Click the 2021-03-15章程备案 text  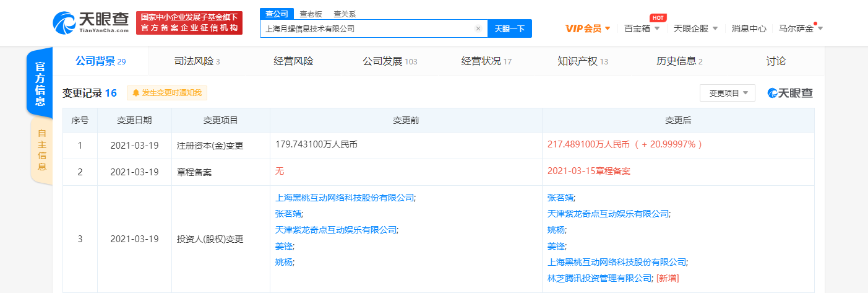pos(588,172)
